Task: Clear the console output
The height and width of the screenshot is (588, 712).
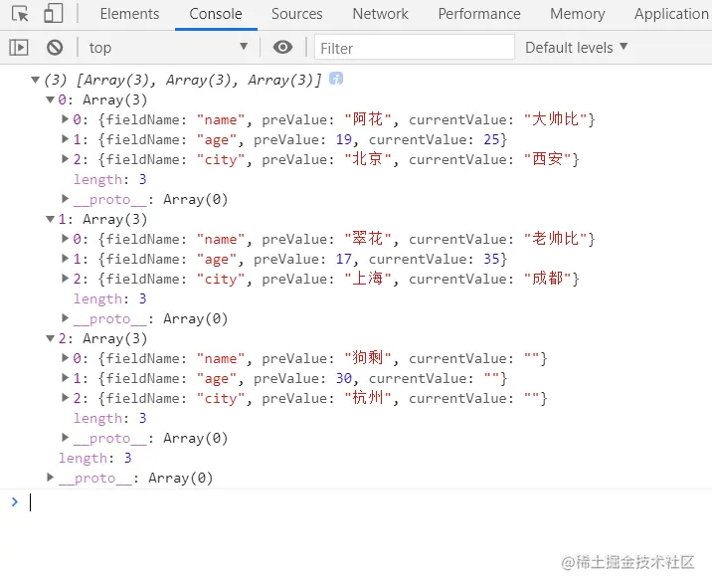Action: 55,47
